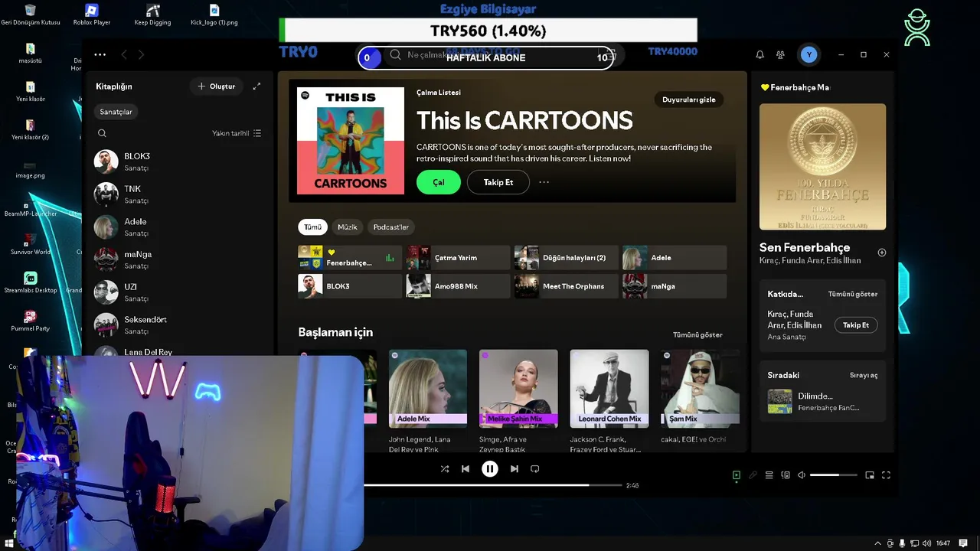Go back in Spotify navigation
The height and width of the screenshot is (551, 980).
(x=124, y=55)
